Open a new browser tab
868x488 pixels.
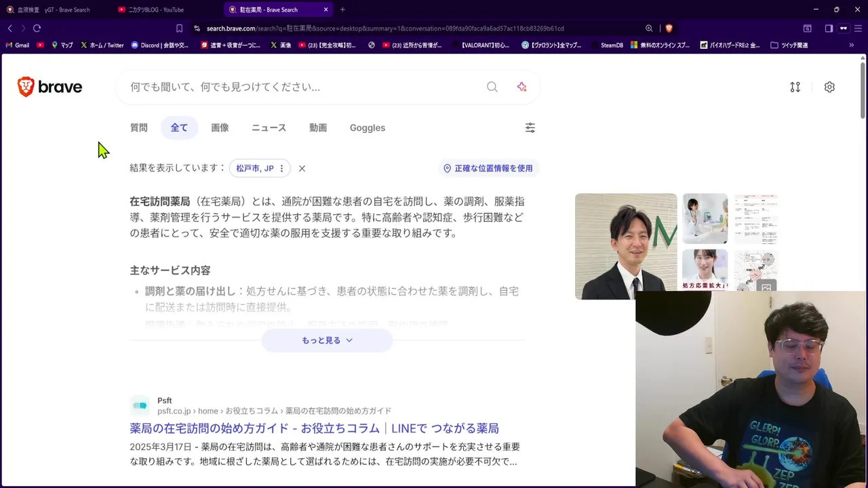coord(342,9)
